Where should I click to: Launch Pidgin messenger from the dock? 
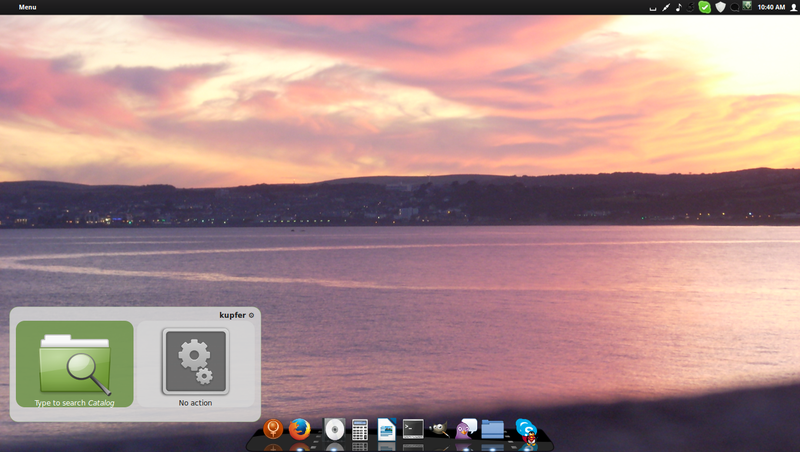pyautogui.click(x=465, y=429)
